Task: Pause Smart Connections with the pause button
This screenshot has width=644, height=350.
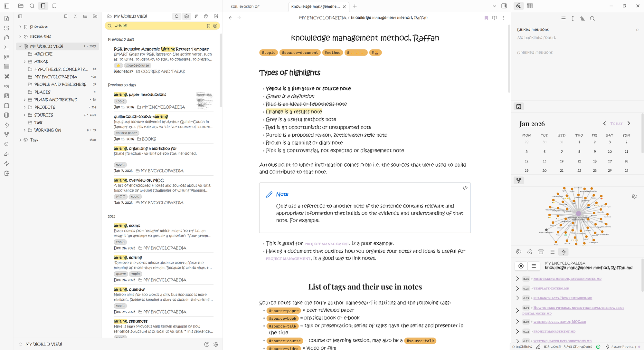Action: tap(521, 266)
